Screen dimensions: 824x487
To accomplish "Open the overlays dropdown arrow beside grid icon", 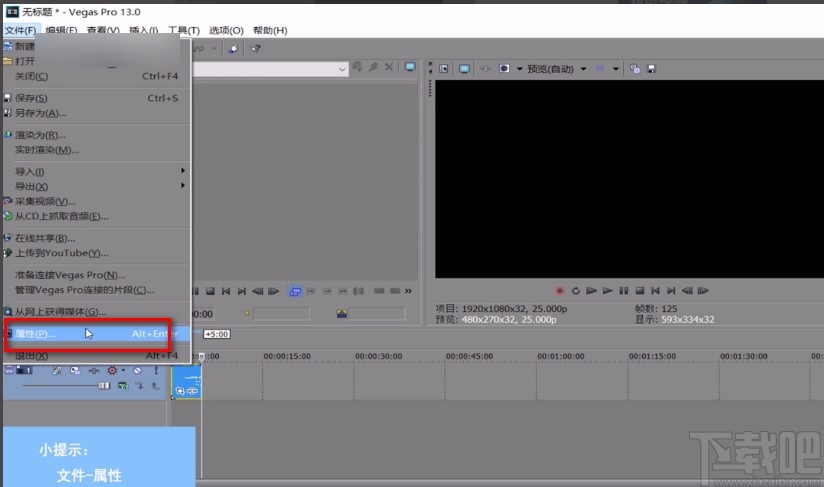I will point(615,69).
